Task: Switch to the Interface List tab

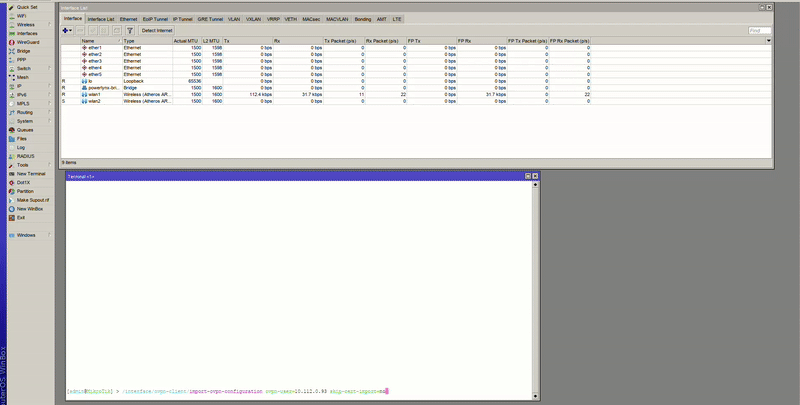Action: [x=101, y=19]
